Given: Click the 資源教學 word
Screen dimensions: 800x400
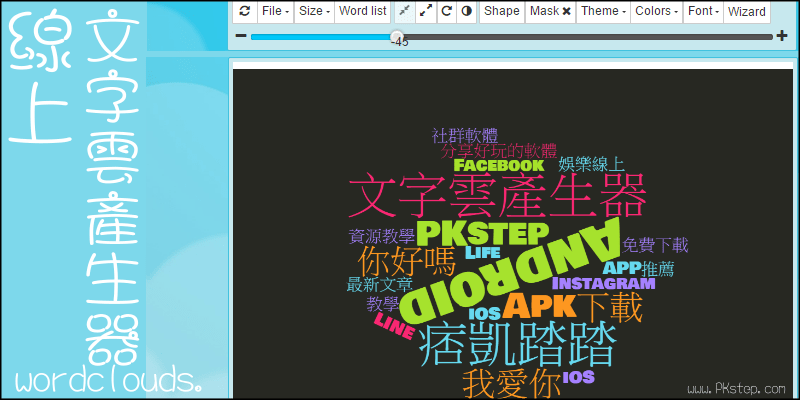Looking at the screenshot, I should (381, 236).
